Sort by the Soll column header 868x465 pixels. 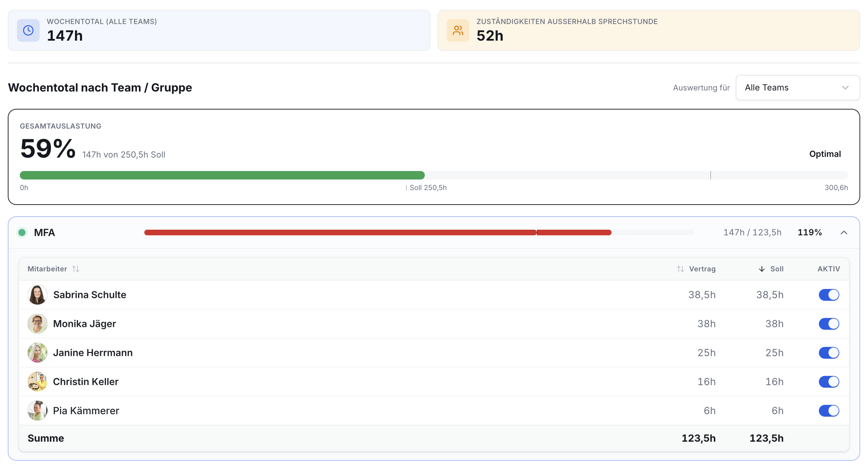pyautogui.click(x=777, y=269)
